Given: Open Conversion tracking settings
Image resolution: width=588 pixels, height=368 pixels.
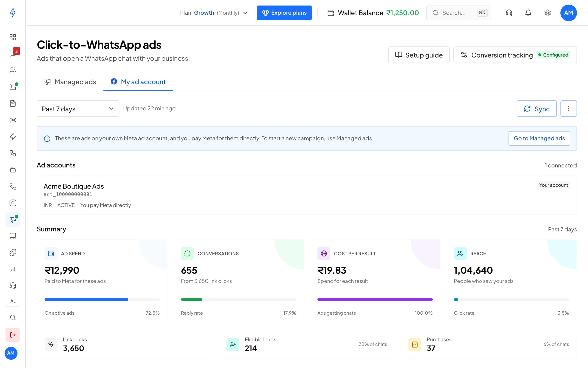Looking at the screenshot, I should pos(515,55).
